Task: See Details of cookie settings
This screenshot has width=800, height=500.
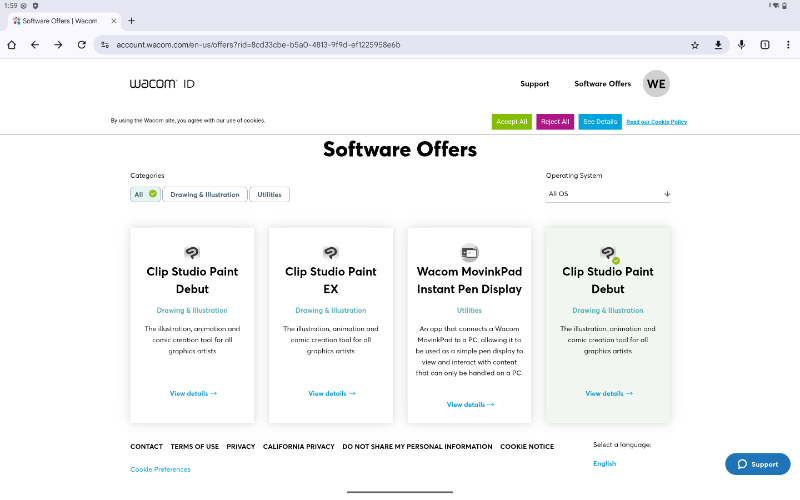Action: pyautogui.click(x=600, y=122)
